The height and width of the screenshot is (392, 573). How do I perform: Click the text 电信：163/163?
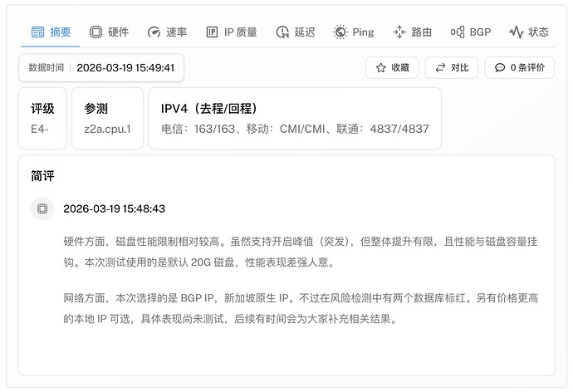(x=198, y=129)
